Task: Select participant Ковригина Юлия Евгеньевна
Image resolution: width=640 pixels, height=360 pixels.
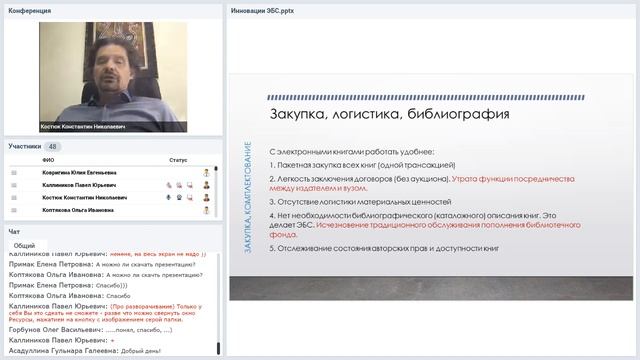Action: 79,173
